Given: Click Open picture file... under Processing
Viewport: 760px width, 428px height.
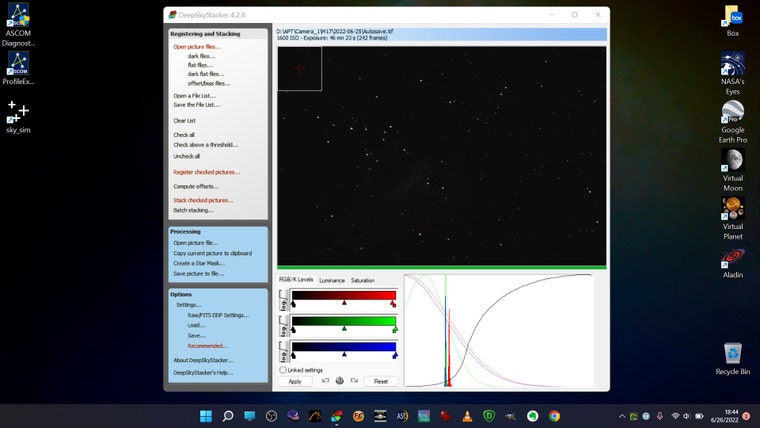Looking at the screenshot, I should coord(196,243).
